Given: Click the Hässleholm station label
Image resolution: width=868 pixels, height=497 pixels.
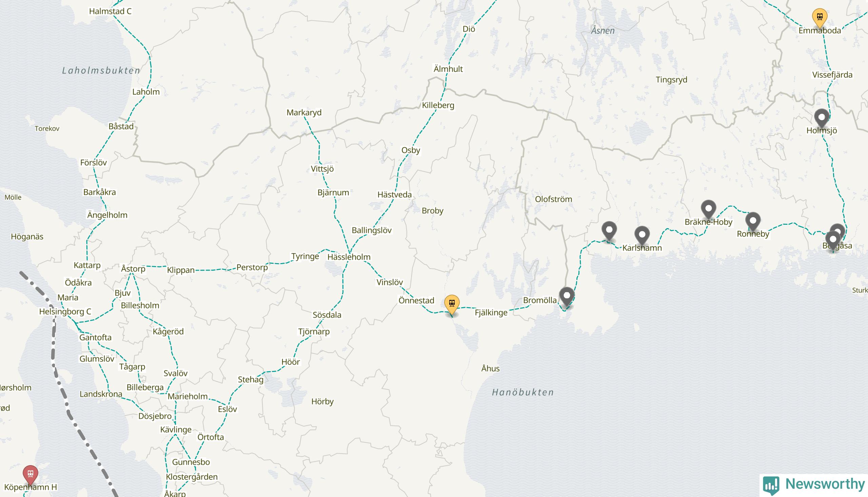Looking at the screenshot, I should click(349, 257).
